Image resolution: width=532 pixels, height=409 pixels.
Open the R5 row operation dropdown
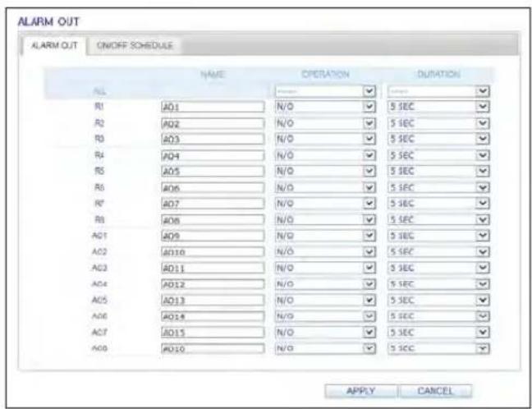(325, 171)
